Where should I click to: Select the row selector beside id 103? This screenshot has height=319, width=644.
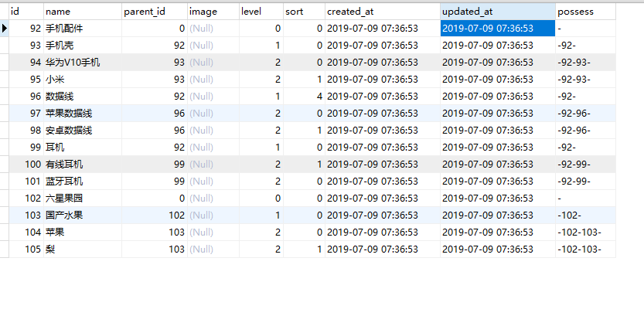[x=5, y=215]
